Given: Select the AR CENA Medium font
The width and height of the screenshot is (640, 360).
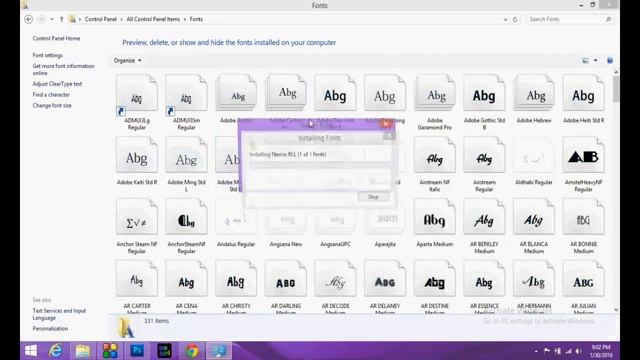Looking at the screenshot, I should 187,279.
